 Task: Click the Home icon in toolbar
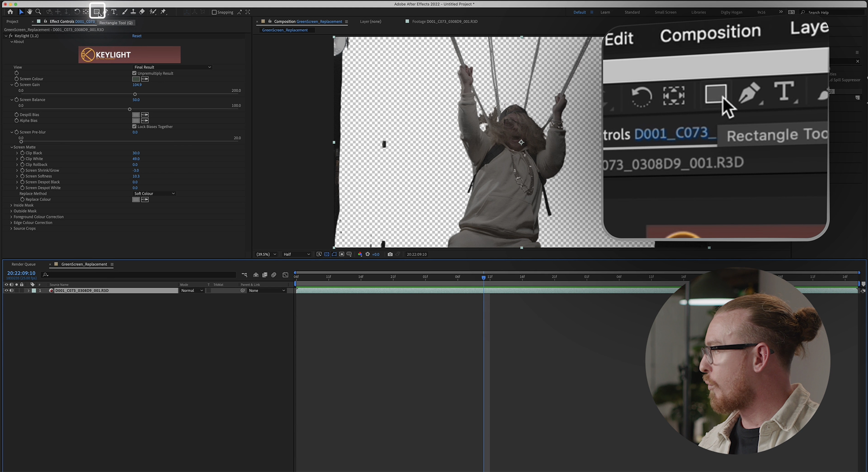(x=10, y=12)
